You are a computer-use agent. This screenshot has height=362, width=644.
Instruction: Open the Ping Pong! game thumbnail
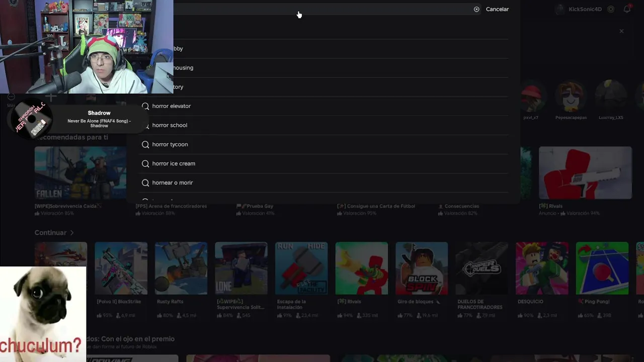pyautogui.click(x=602, y=268)
